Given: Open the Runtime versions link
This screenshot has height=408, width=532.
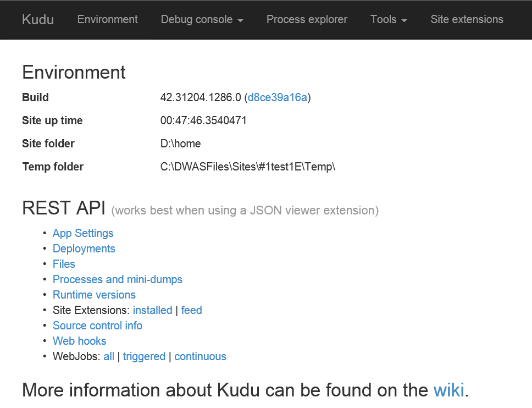Looking at the screenshot, I should (x=94, y=295).
